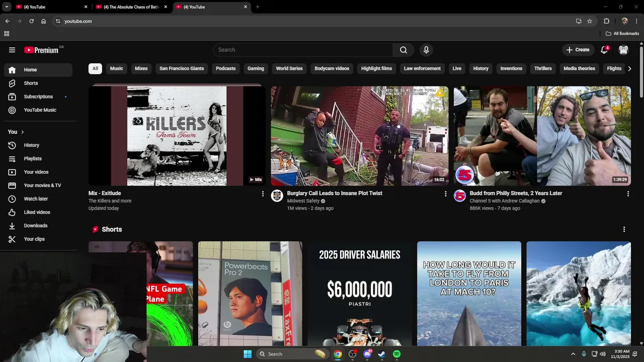This screenshot has height=362, width=644.
Task: Open 2025 Driver Salaries short
Action: (x=360, y=294)
